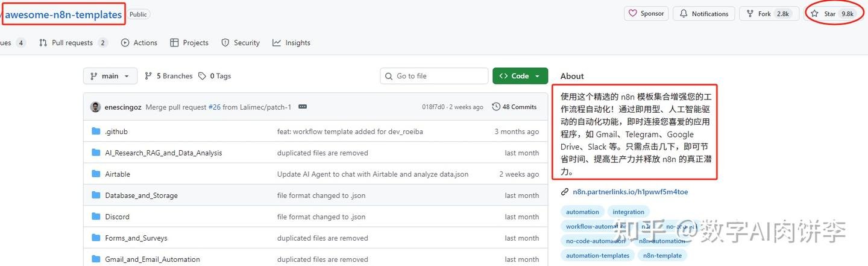Open the Discord folder
Viewport: 868px width, 266px height.
[x=117, y=217]
